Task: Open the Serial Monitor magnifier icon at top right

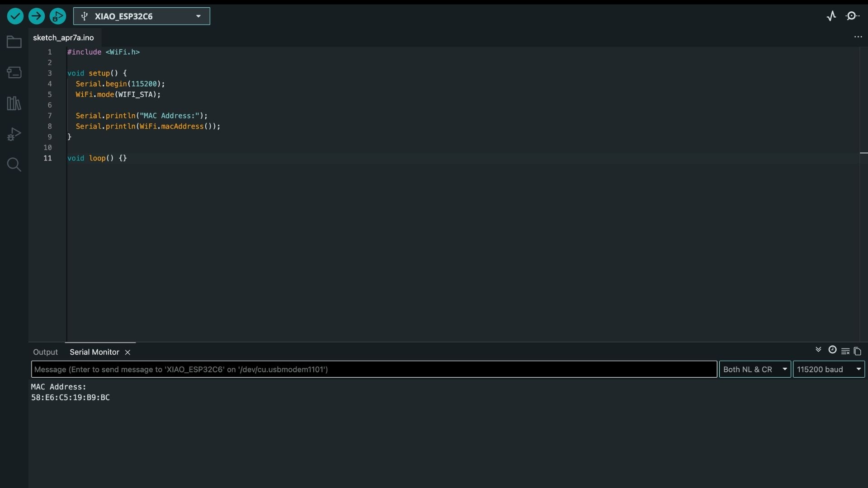Action: 852,16
